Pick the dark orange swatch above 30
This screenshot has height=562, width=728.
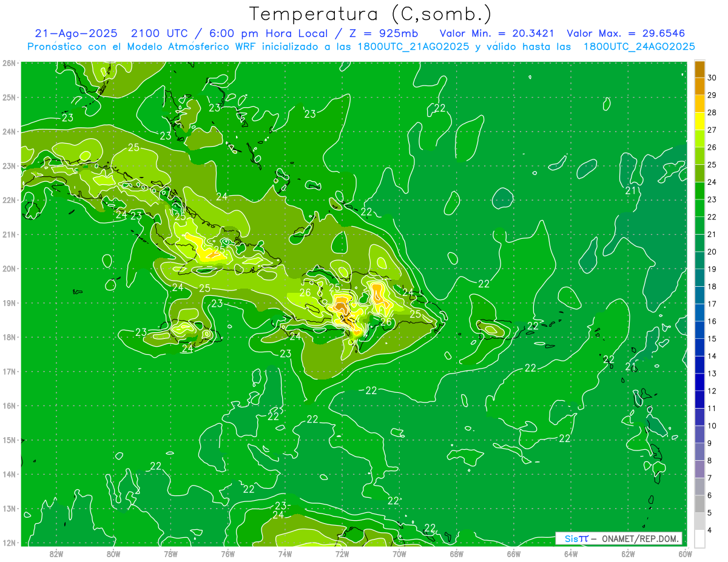699,69
